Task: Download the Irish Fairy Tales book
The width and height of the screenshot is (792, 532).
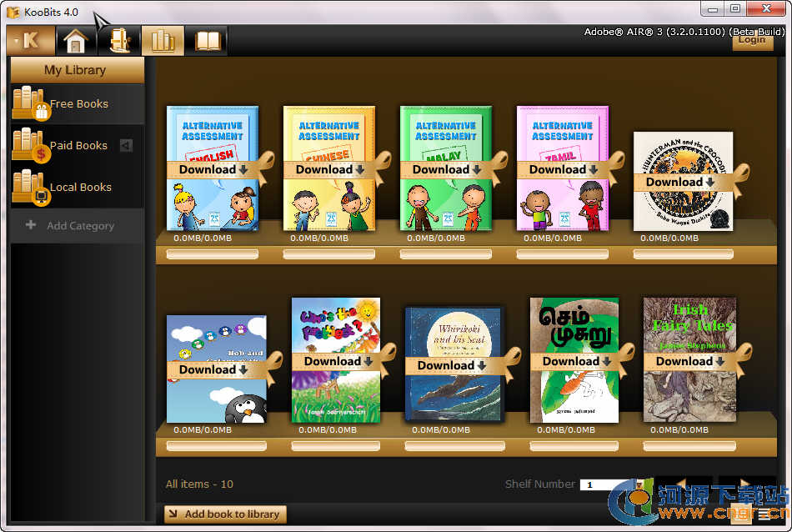Action: pos(689,361)
